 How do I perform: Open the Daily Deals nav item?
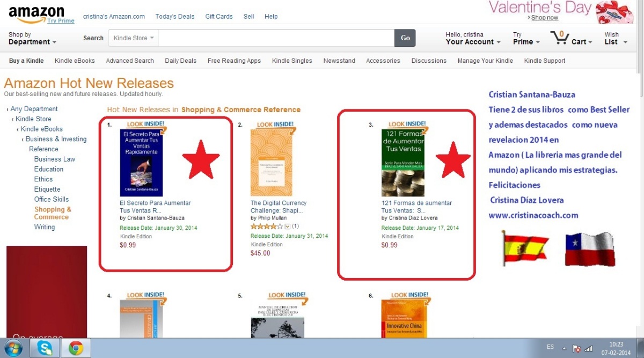180,61
